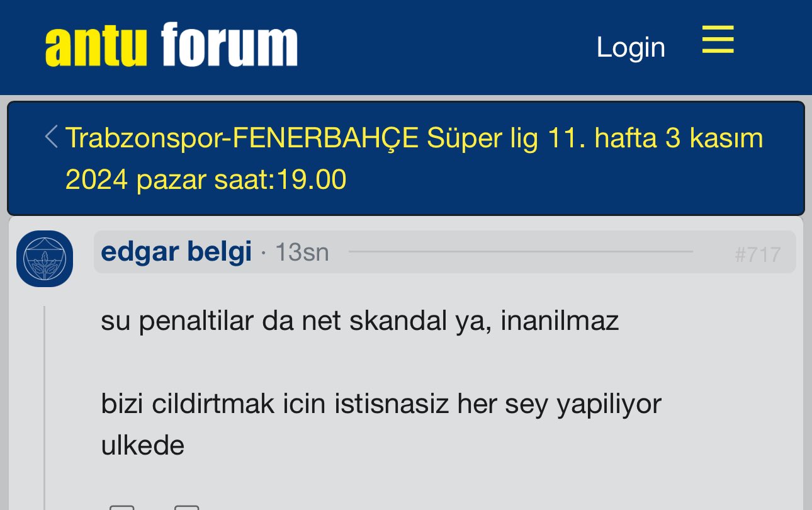Click the "2024 pazar saat:19.00" title line

(206, 180)
